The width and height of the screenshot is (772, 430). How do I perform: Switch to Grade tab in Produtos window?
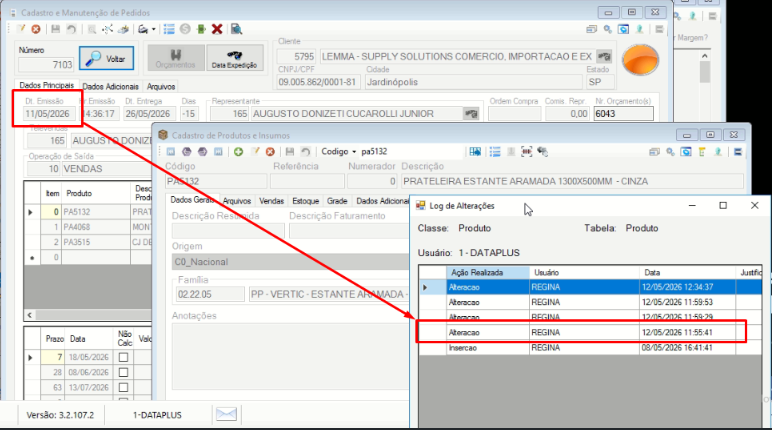coord(337,201)
